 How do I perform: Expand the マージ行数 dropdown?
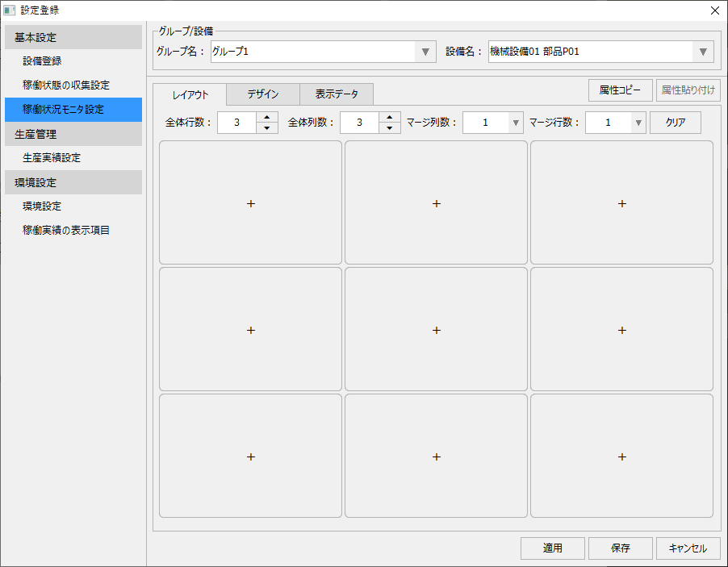[637, 123]
